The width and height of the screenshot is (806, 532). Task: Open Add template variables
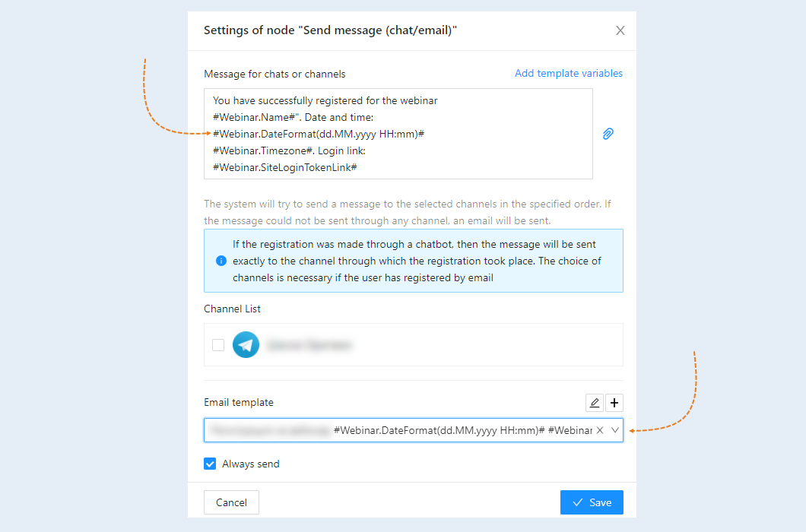click(569, 74)
